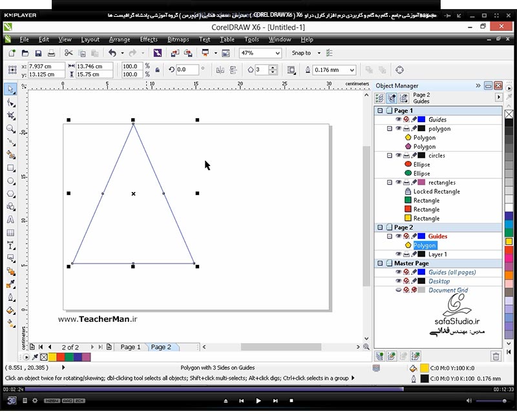Open the Snap to dropdown

[319, 53]
